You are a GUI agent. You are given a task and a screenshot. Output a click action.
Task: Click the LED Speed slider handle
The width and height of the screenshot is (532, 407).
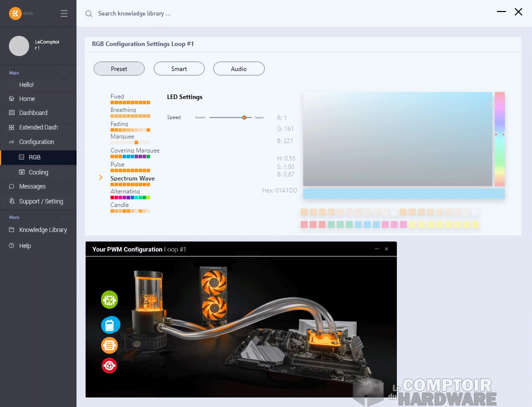pos(244,117)
